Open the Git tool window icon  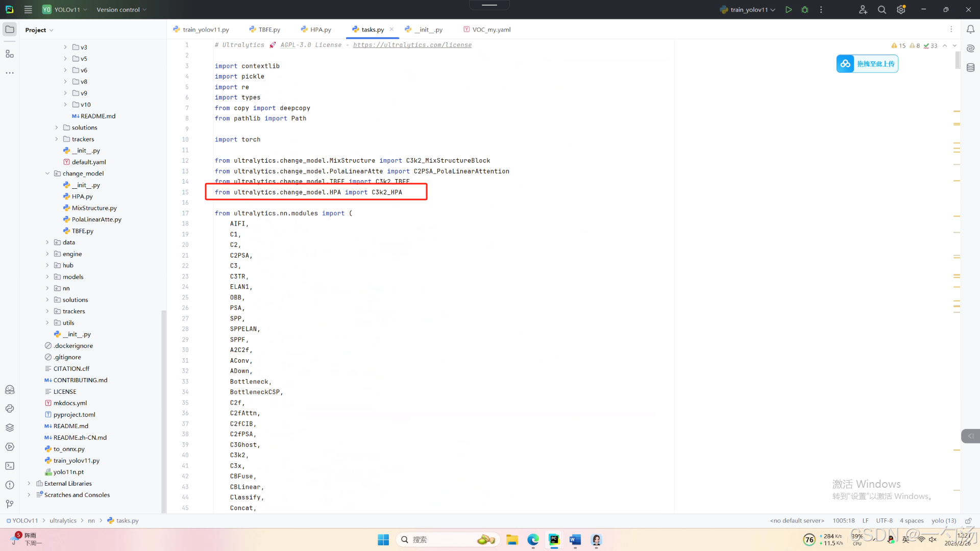click(10, 504)
